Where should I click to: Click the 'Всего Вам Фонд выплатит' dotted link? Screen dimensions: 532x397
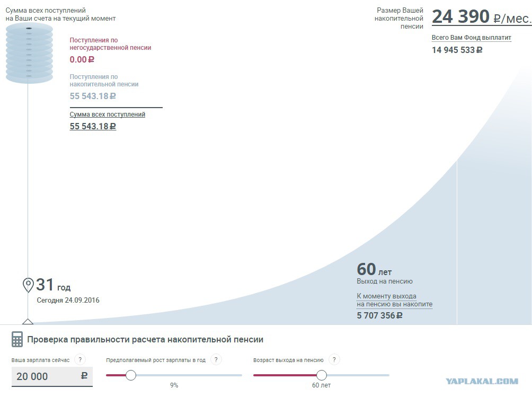click(x=471, y=38)
